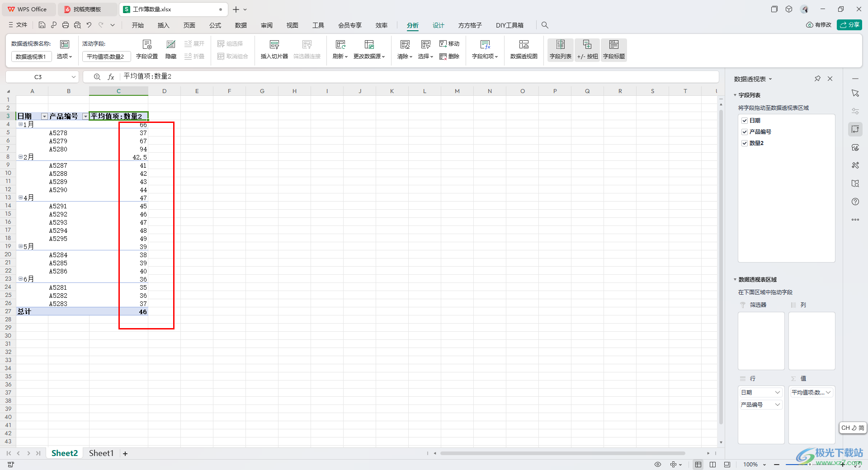868x470 pixels.
Task: Switch to Sheet1 tab
Action: (101, 453)
